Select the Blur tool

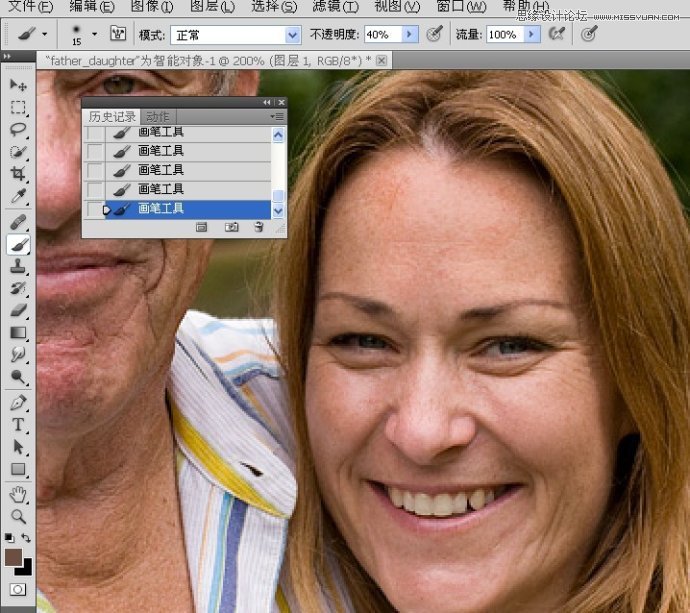[x=18, y=354]
